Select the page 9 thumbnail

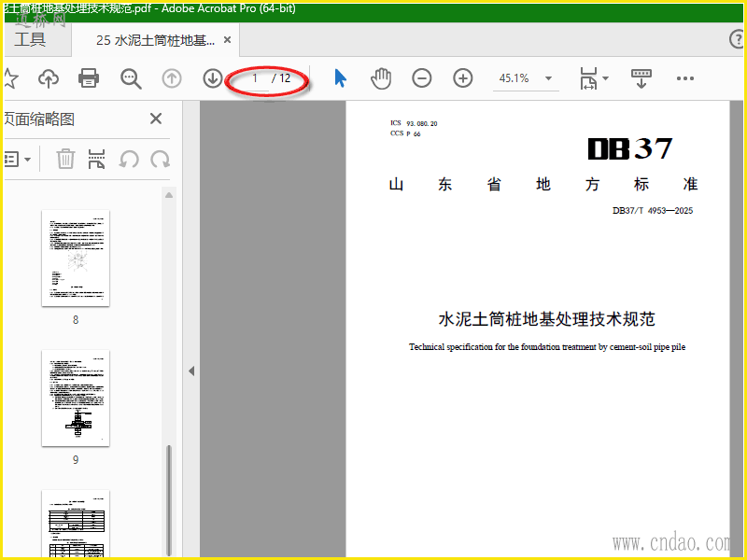click(76, 399)
